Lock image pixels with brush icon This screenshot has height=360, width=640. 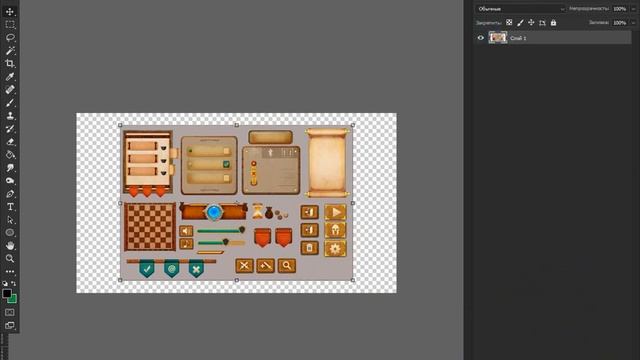[520, 23]
